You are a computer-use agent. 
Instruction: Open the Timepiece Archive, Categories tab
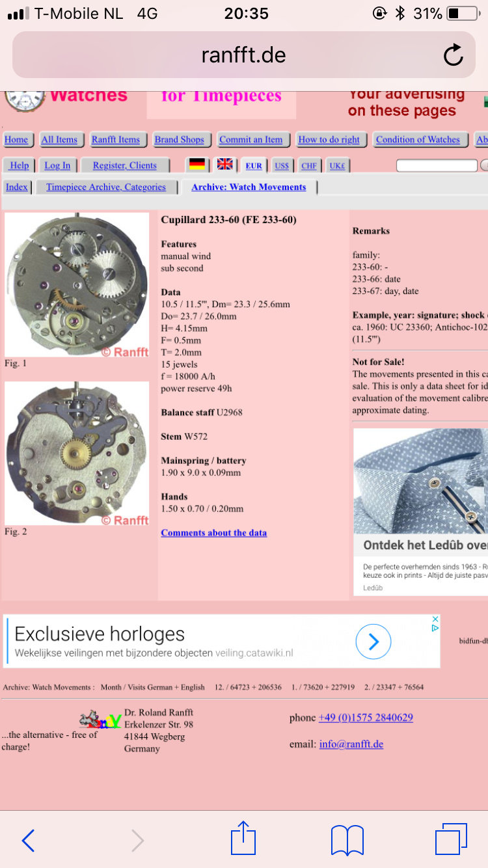pyautogui.click(x=106, y=187)
